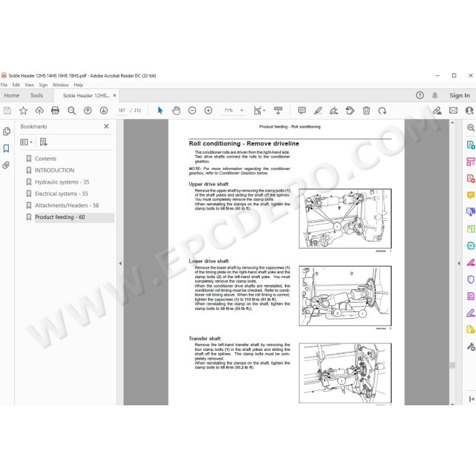Close the Sickle Header document tab
The image size is (476, 476).
[x=114, y=95]
